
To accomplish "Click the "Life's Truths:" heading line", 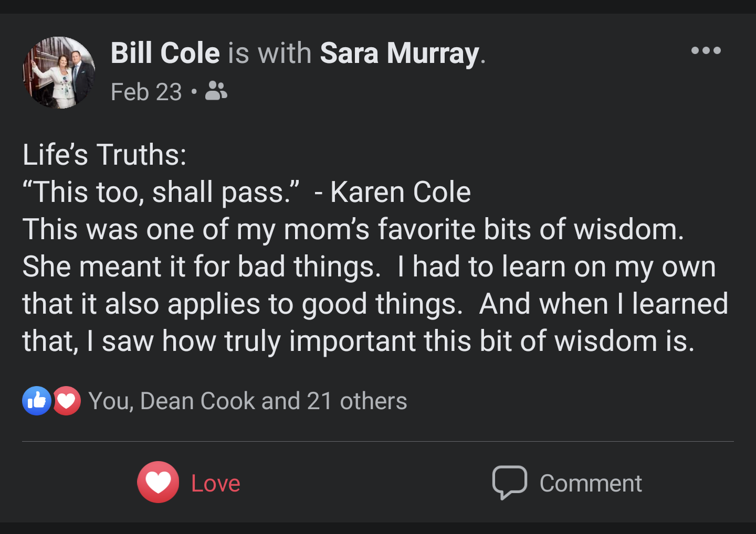I will [x=104, y=155].
